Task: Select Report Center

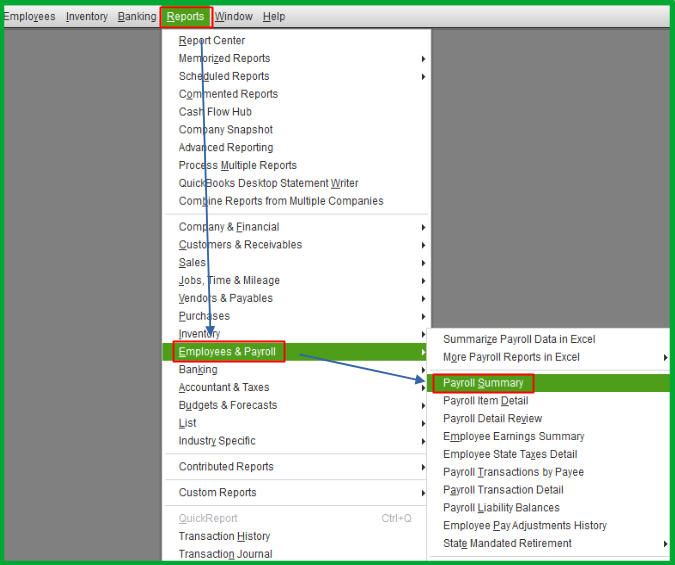Action: [212, 40]
